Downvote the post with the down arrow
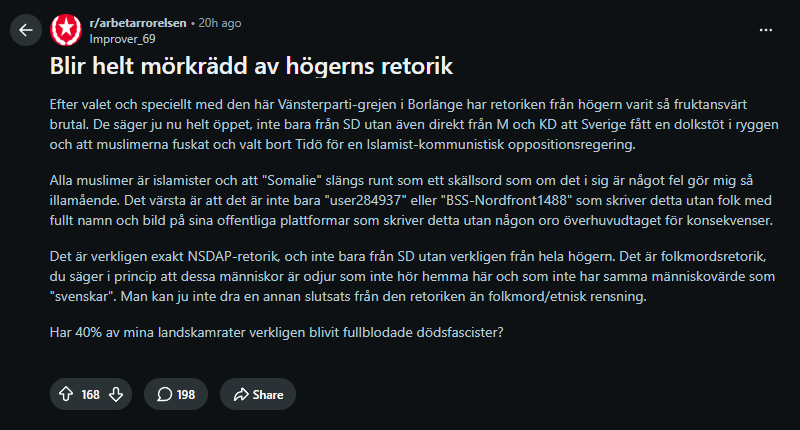800x430 pixels. pyautogui.click(x=116, y=394)
